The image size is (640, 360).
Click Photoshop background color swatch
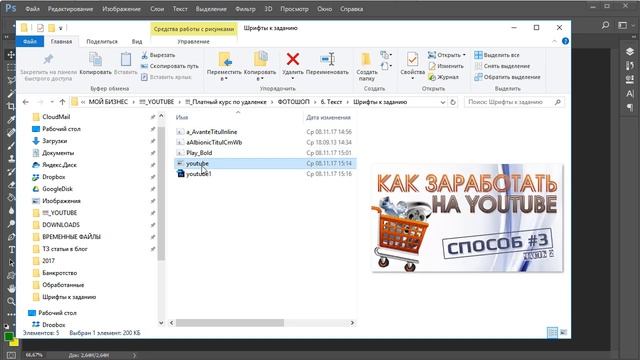click(15, 342)
